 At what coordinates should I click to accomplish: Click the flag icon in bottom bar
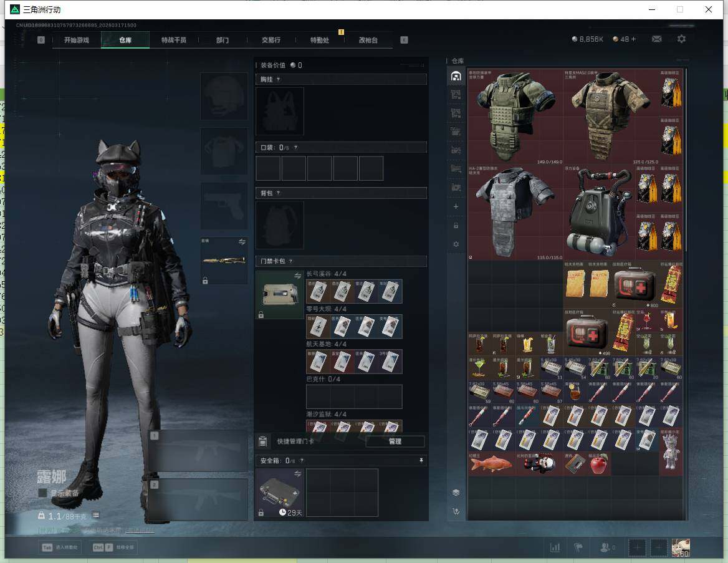click(x=578, y=547)
